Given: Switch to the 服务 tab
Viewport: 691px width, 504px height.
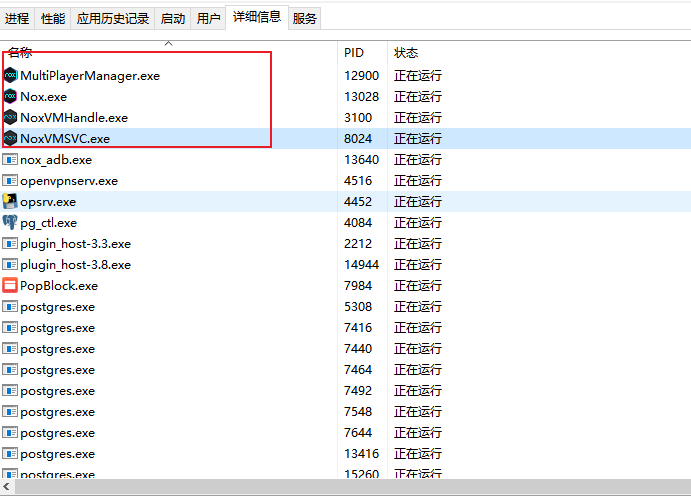Looking at the screenshot, I should 305,19.
